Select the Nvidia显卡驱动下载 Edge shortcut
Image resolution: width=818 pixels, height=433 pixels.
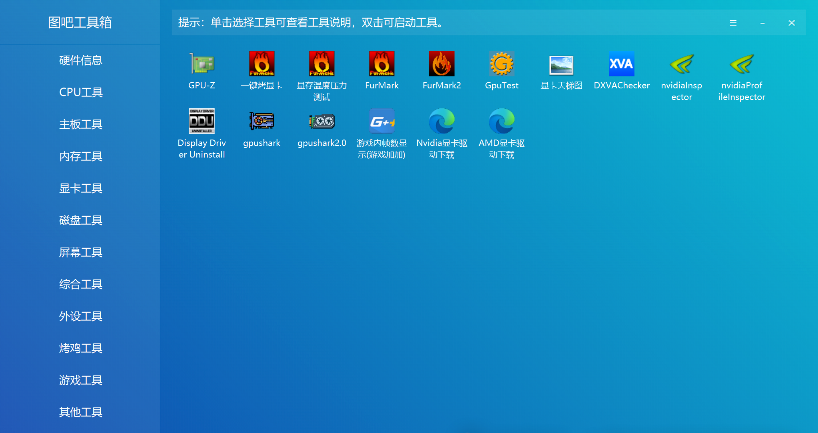click(441, 122)
